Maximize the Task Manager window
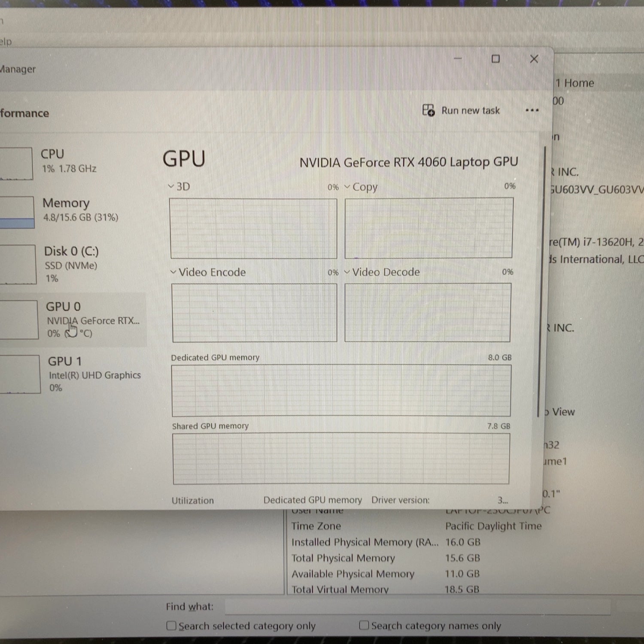The image size is (644, 644). click(495, 59)
